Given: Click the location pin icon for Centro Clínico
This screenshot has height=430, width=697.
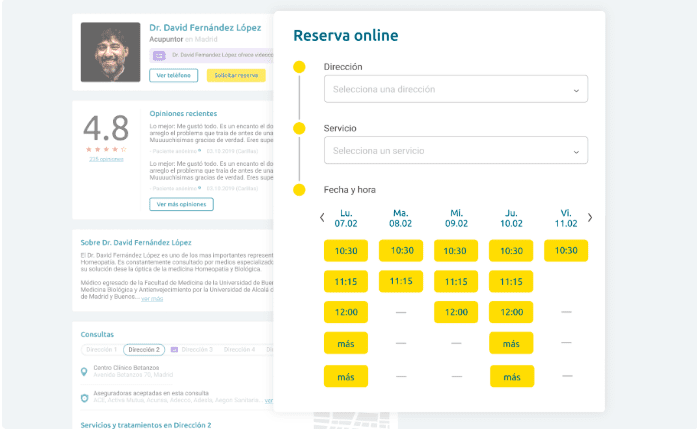Looking at the screenshot, I should (x=84, y=372).
